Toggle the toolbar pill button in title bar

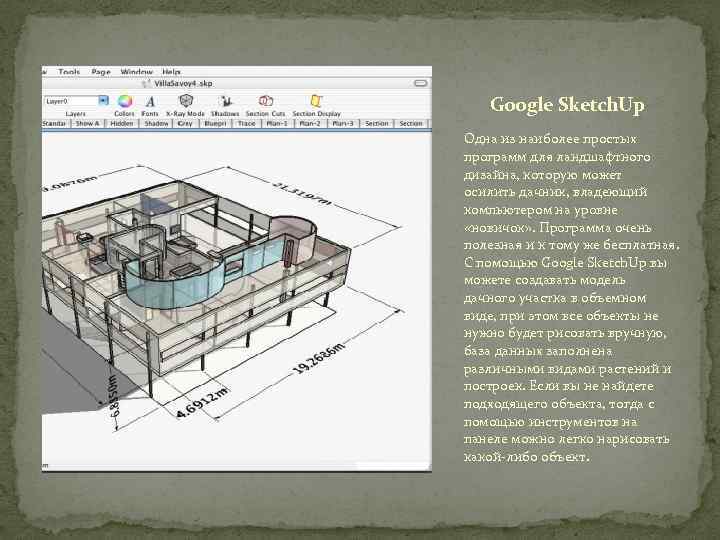[420, 83]
